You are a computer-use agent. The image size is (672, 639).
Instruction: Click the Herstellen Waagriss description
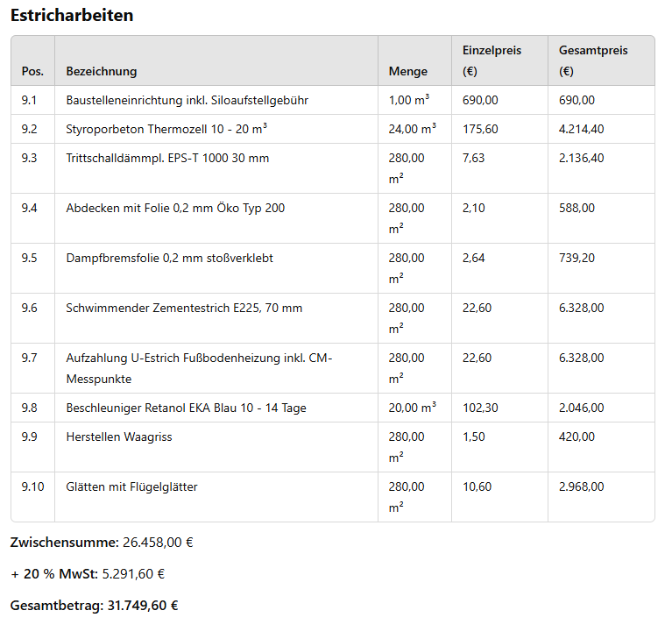pos(119,437)
